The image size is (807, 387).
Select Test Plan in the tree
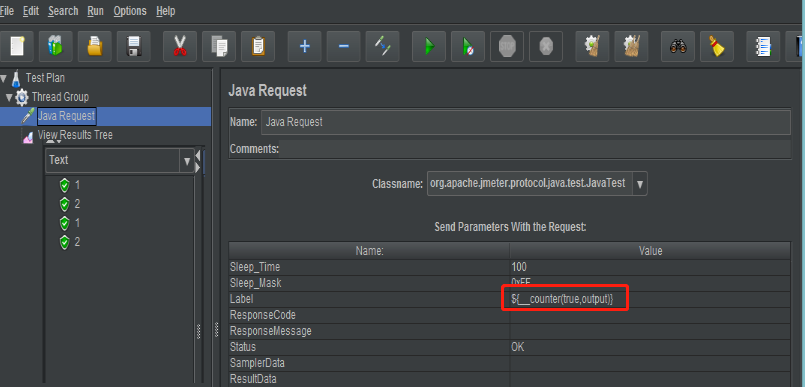coord(45,78)
